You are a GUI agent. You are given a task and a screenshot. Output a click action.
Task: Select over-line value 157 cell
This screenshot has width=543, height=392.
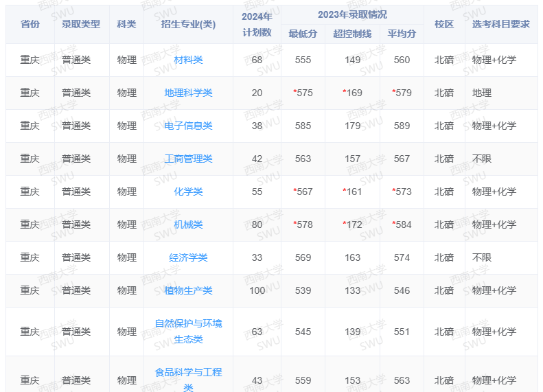click(352, 159)
